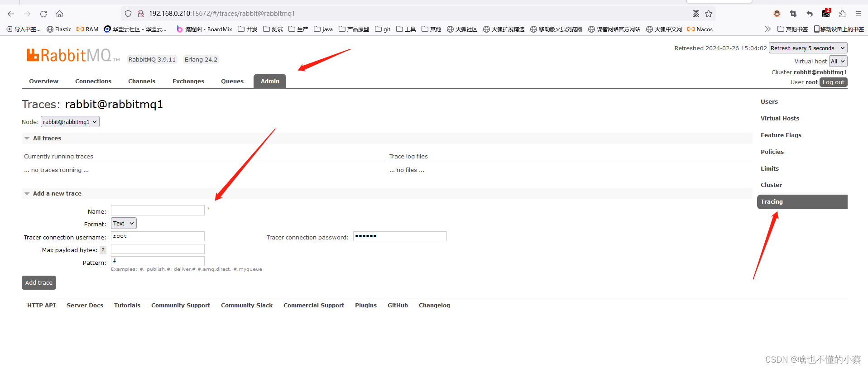Bookmark this page with the star icon
This screenshot has height=368, width=868.
coord(709,14)
